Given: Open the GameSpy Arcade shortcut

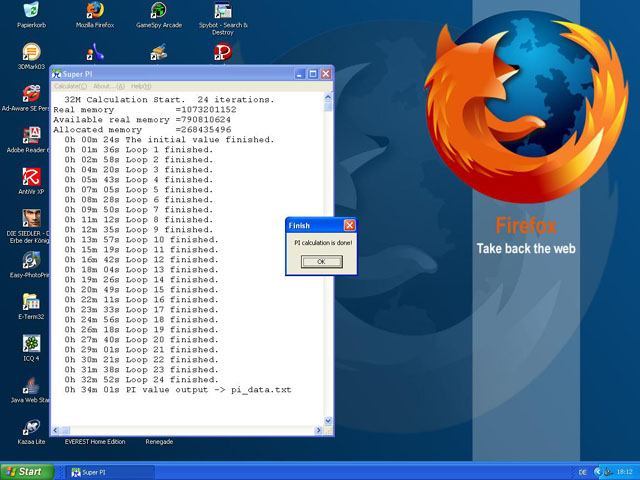Looking at the screenshot, I should (159, 15).
